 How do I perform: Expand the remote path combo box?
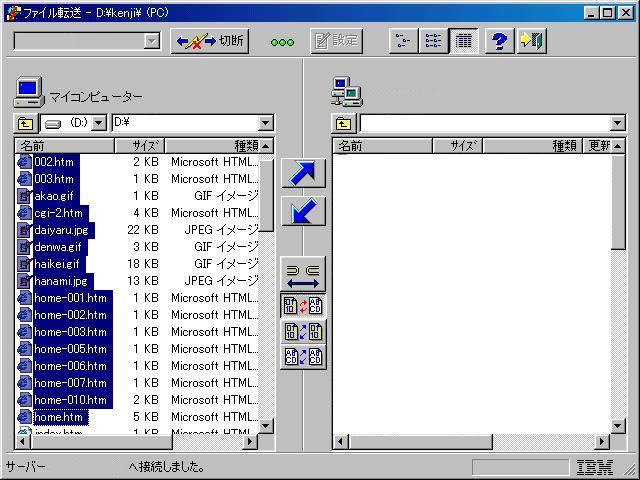(617, 123)
